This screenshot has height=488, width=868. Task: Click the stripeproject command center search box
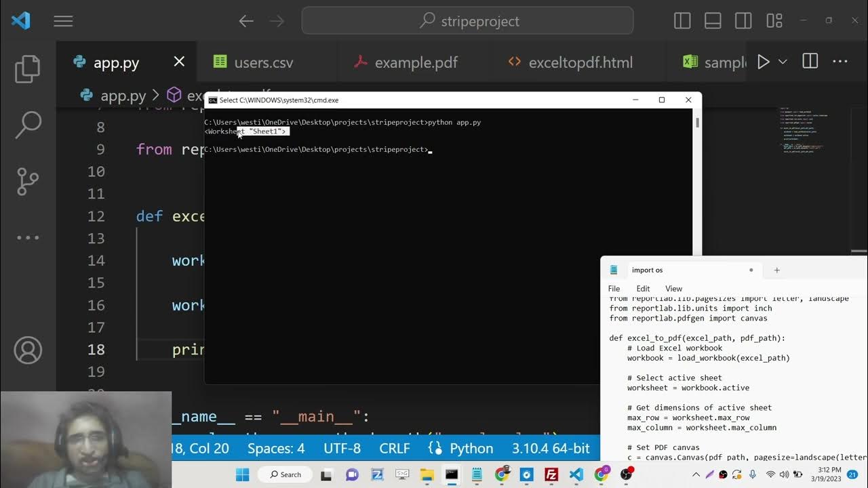coord(468,21)
